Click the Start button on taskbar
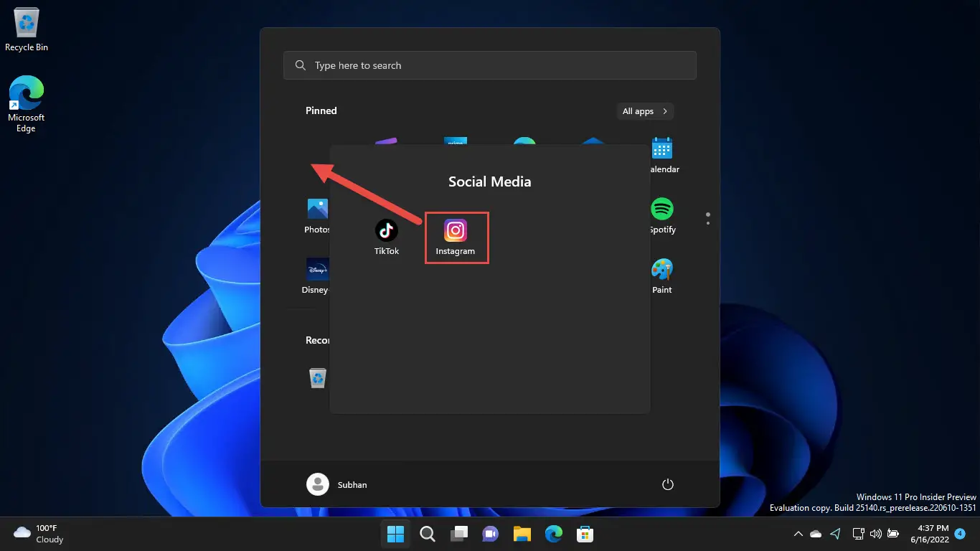Viewport: 980px width, 551px height. tap(395, 534)
